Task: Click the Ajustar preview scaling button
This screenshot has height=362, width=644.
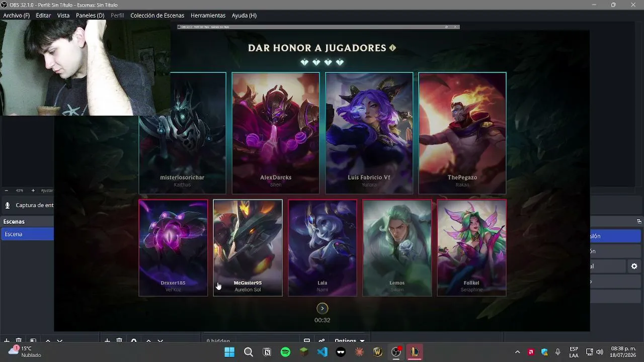Action: click(47, 191)
